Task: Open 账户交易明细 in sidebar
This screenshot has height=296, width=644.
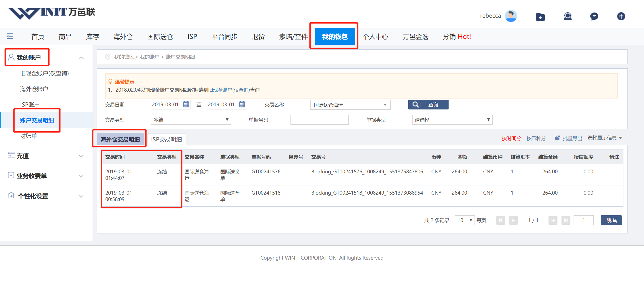Action: click(x=37, y=120)
